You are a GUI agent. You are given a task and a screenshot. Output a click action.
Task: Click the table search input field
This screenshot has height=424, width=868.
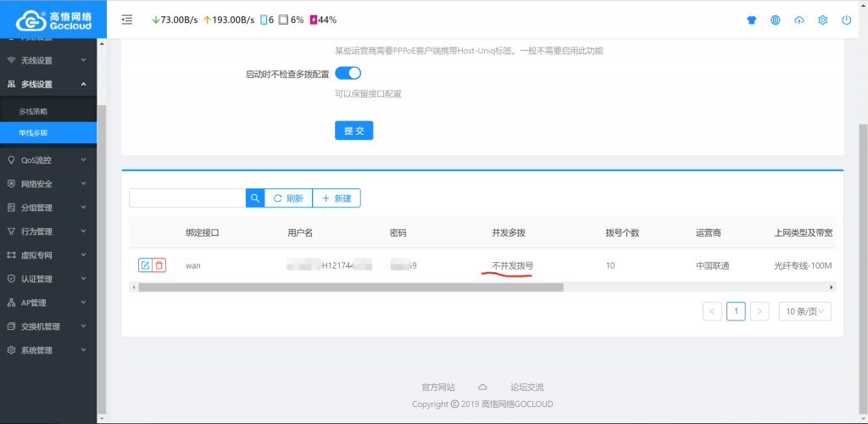click(187, 198)
